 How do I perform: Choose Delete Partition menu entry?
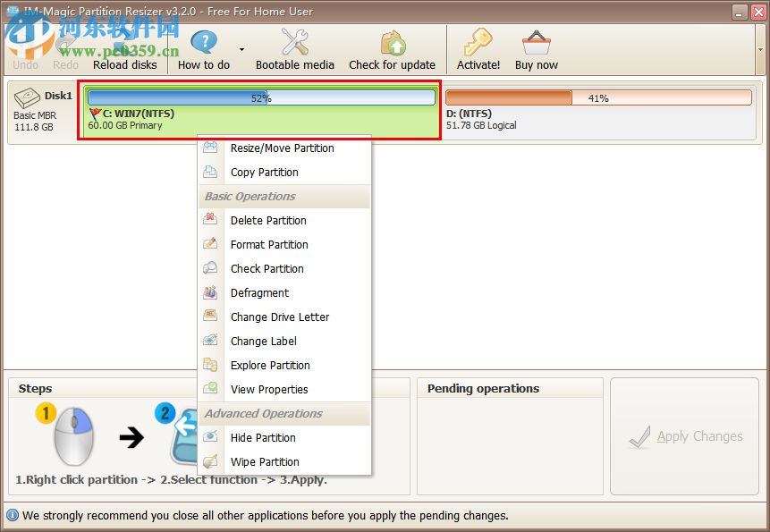tap(284, 220)
